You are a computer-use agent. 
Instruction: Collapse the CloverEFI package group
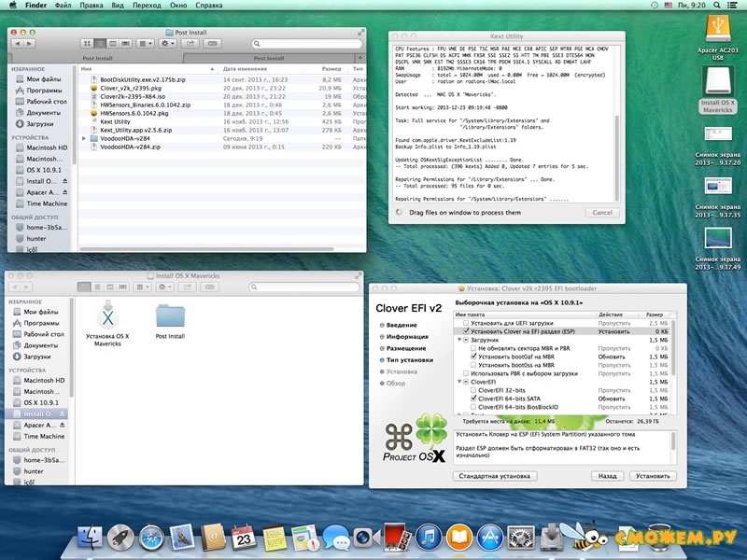pyautogui.click(x=459, y=382)
